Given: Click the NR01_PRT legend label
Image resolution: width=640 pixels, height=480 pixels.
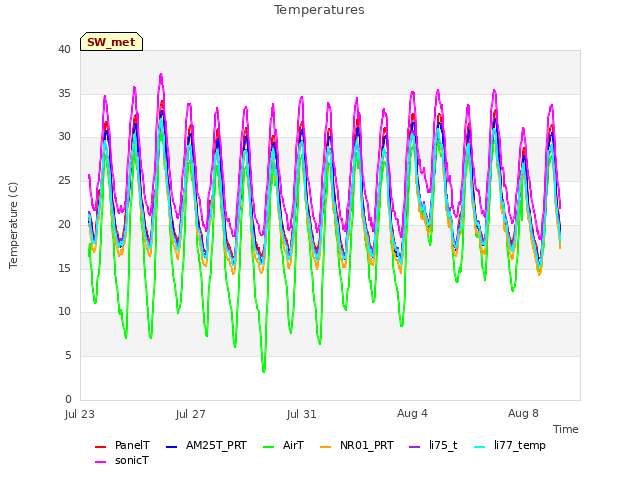Looking at the screenshot, I should pos(367,445).
